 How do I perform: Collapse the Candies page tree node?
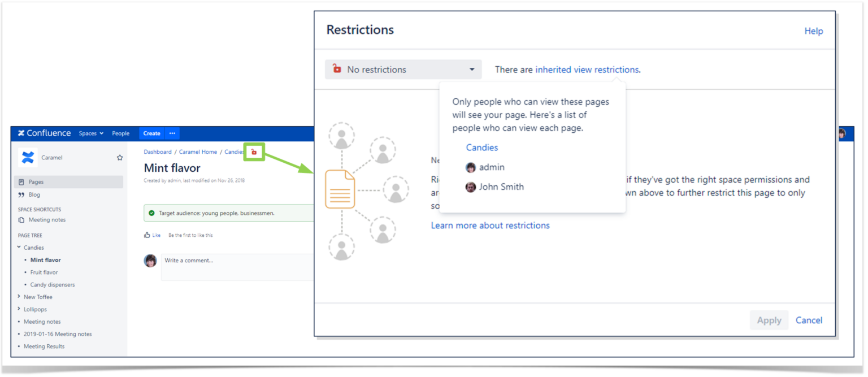click(x=19, y=248)
